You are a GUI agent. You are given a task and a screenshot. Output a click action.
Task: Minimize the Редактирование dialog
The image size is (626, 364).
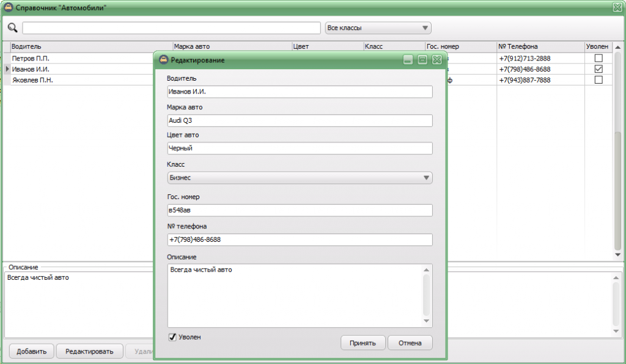[408, 60]
